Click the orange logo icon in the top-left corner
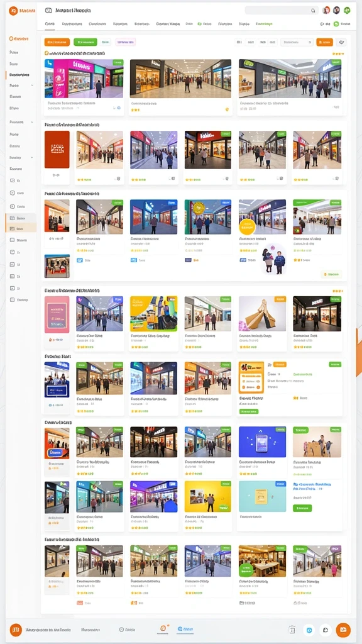Screen dimensions: 362x644 pos(13,11)
